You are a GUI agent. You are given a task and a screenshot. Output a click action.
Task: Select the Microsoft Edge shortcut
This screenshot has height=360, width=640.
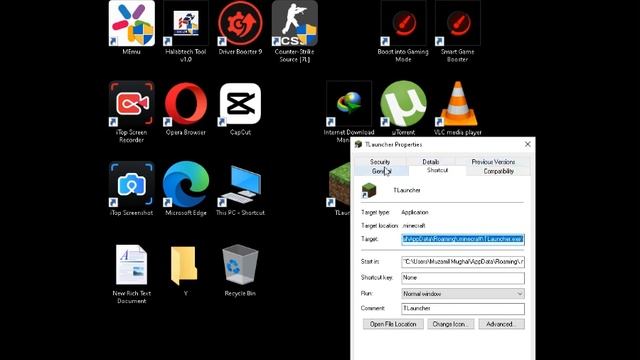point(186,184)
